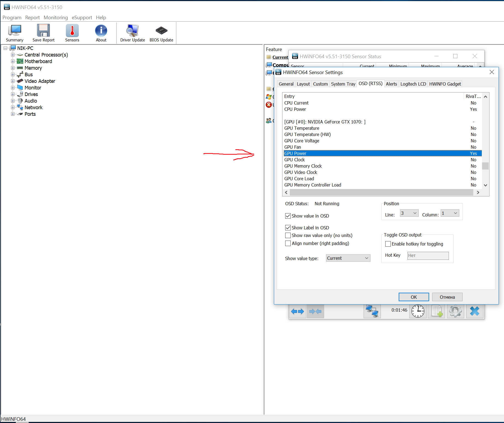Open the Column position dropdown
504x423 pixels.
click(450, 213)
